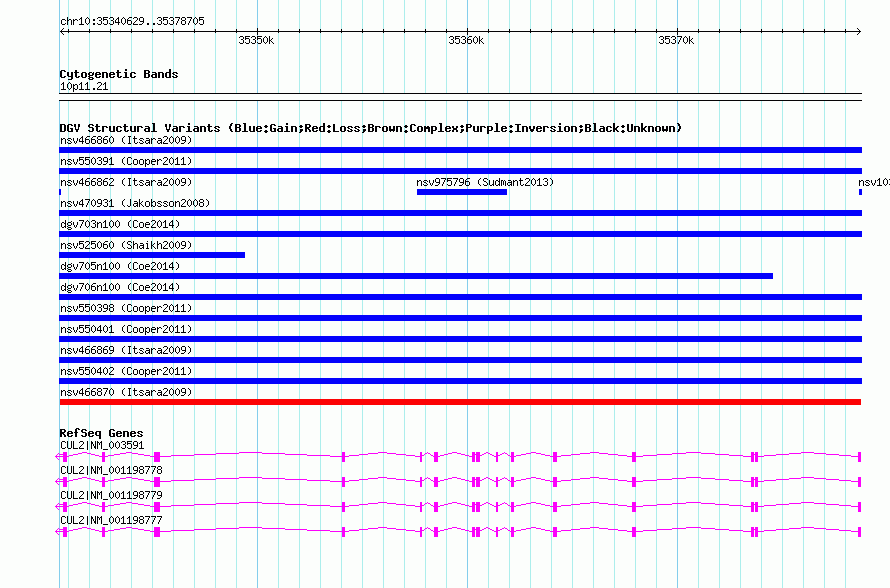Open the DGV Structural Variants track title
Viewport: 890px width, 588px height.
(371, 128)
